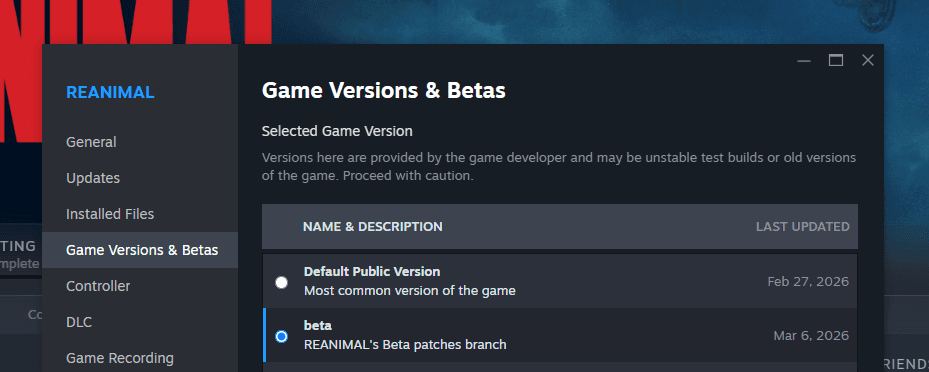Select the Default Public Version radio button
This screenshot has height=372, width=929.
pos(281,283)
